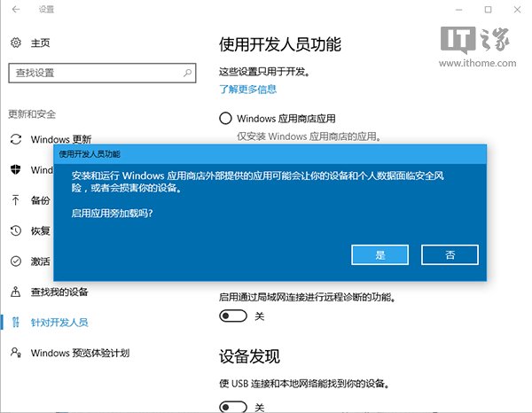Click the 查找我的设备 person locator icon
Image resolution: width=532 pixels, height=413 pixels.
coord(16,292)
